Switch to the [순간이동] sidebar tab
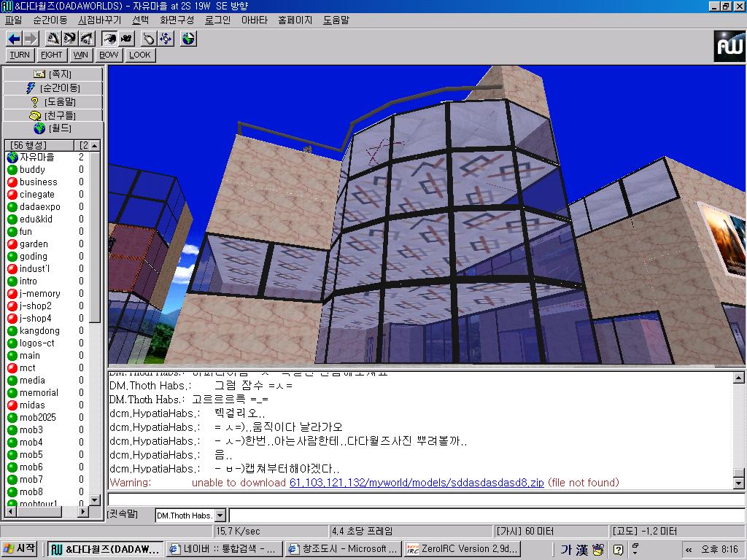The image size is (747, 560). click(53, 88)
